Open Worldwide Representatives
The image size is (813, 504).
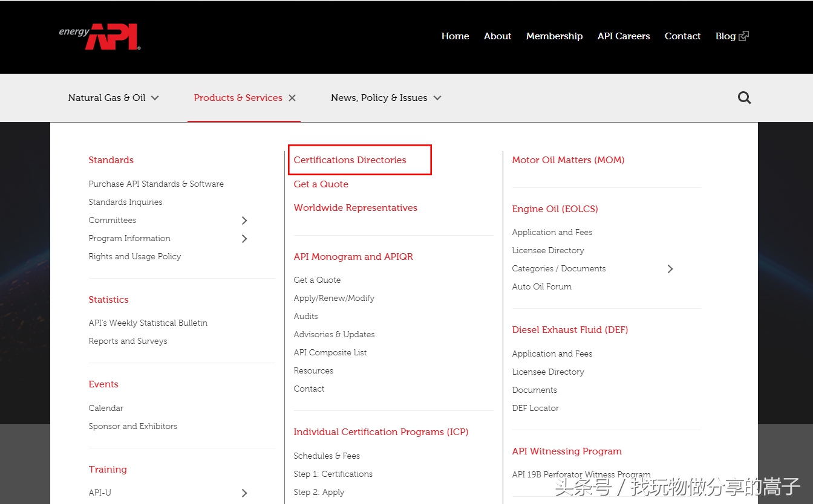(355, 208)
